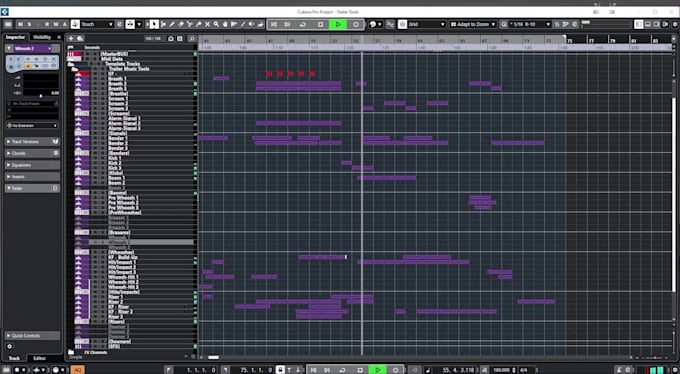This screenshot has width=680, height=374.
Task: Open inspector settings gear icon
Action: (10, 346)
